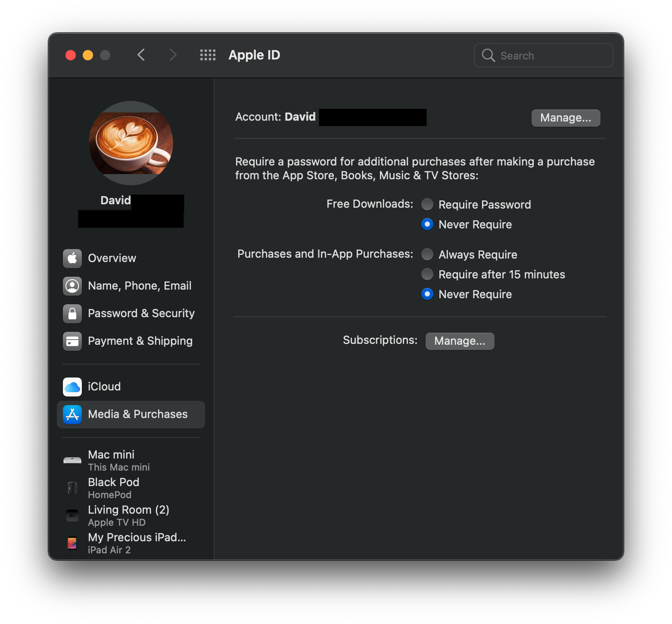Go to Password & Security
Image resolution: width=672 pixels, height=624 pixels.
(131, 313)
